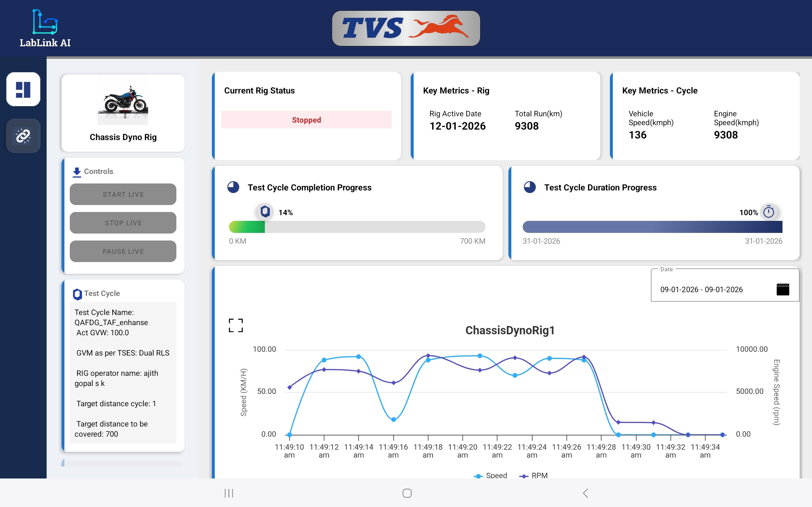
Task: Open the link connection sidebar icon
Action: [x=23, y=136]
